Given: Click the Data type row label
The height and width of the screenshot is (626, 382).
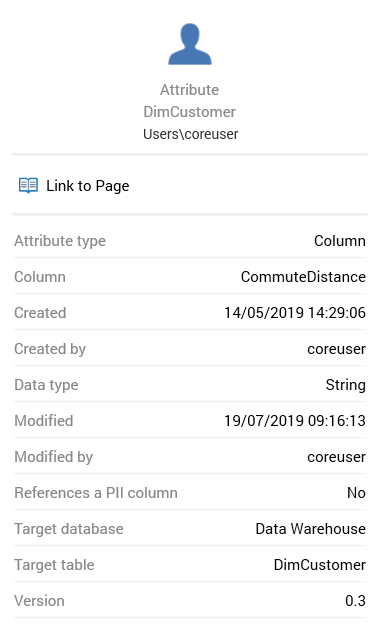Looking at the screenshot, I should point(46,385).
